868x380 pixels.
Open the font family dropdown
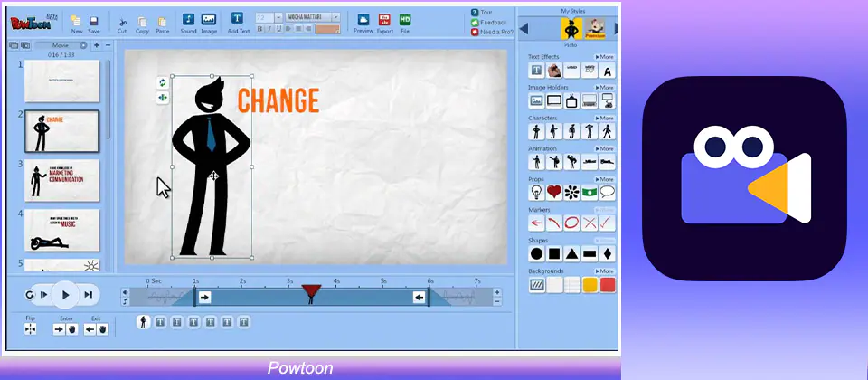335,17
